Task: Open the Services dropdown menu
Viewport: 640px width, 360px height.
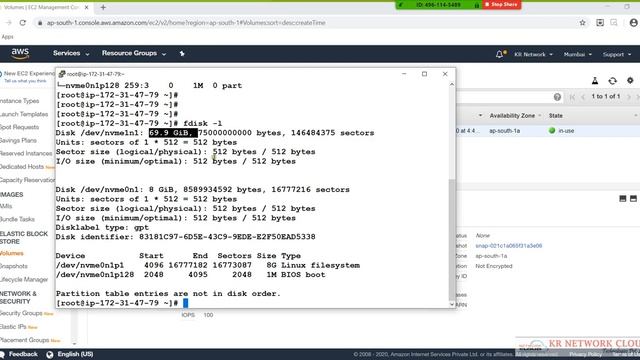Action: coord(71,53)
